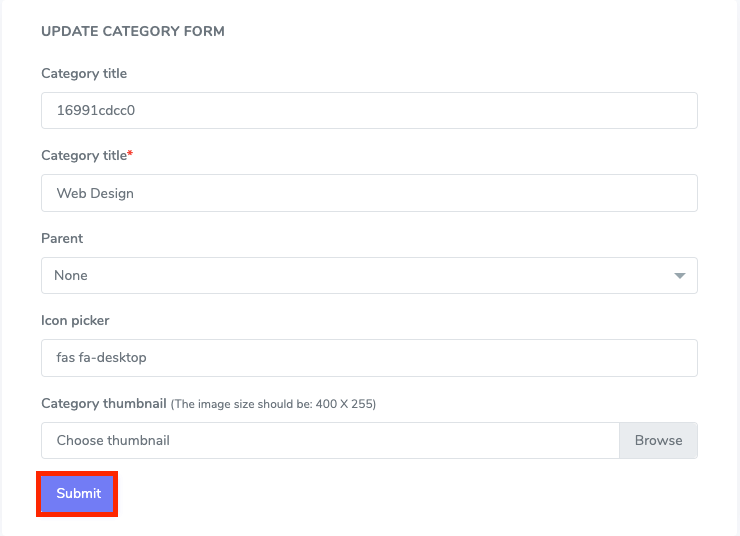740x536 pixels.
Task: Click the Submit button
Action: click(78, 494)
